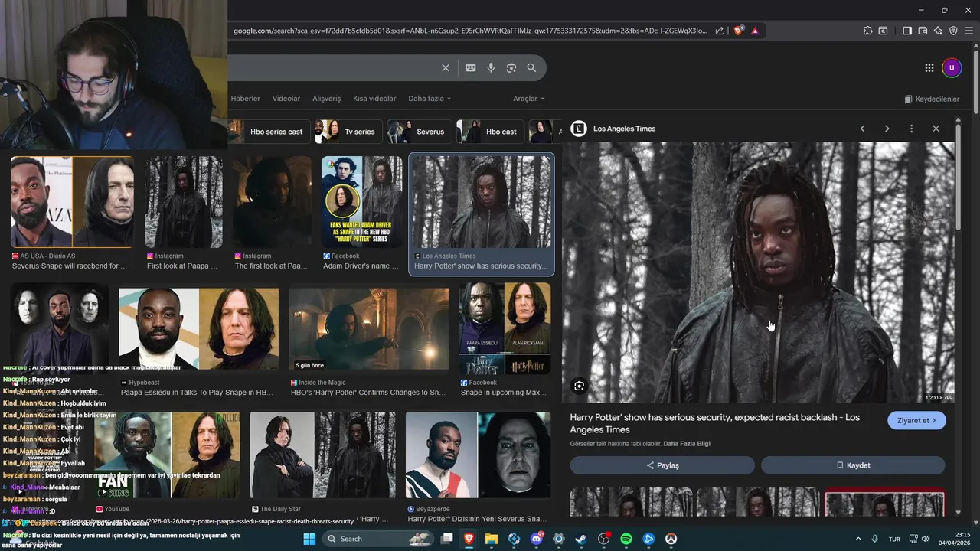The height and width of the screenshot is (551, 980).
Task: Open the Araçlar tools dropdown
Action: pyautogui.click(x=529, y=99)
